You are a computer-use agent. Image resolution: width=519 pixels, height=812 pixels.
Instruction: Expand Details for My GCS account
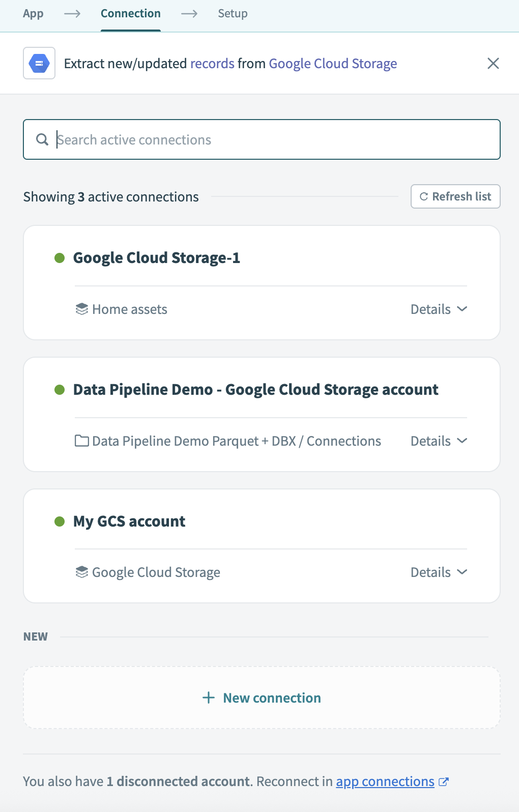[439, 572]
